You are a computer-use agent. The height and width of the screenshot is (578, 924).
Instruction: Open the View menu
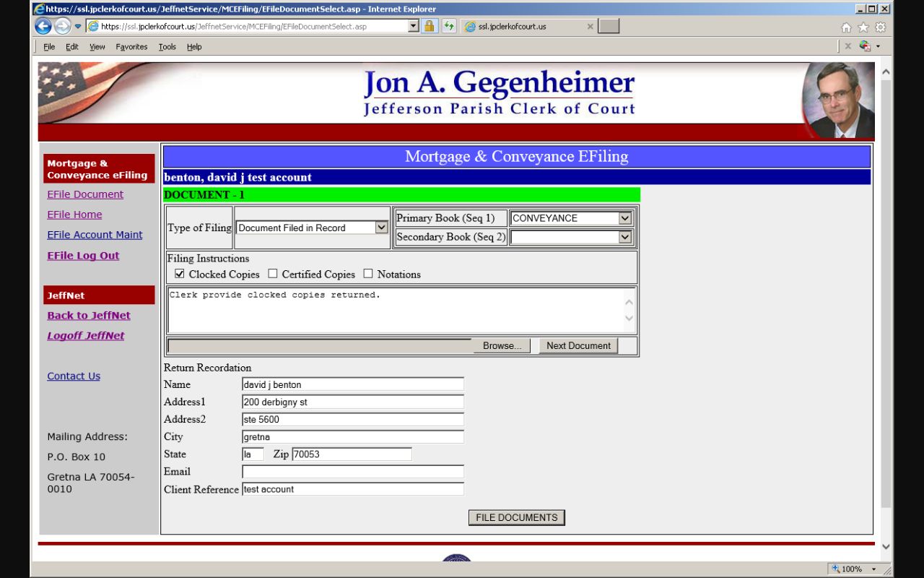point(97,47)
